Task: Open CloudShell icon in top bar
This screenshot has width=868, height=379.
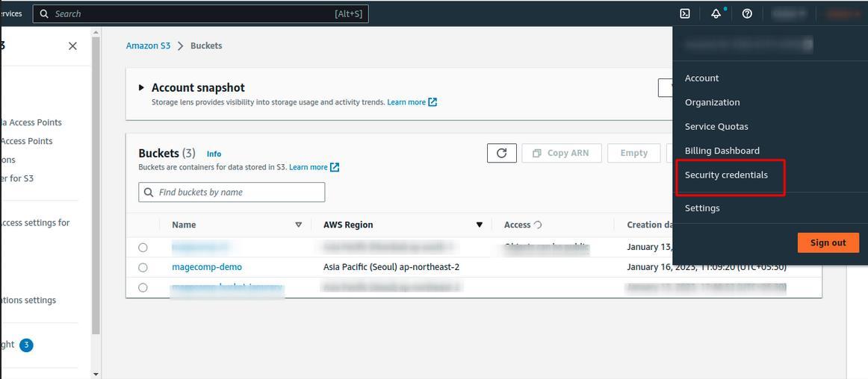Action: pyautogui.click(x=685, y=14)
